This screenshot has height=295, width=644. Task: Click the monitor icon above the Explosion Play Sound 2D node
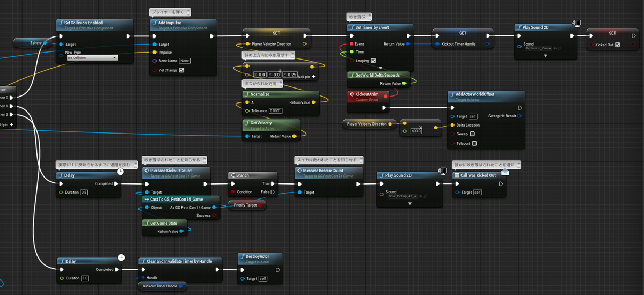(576, 23)
